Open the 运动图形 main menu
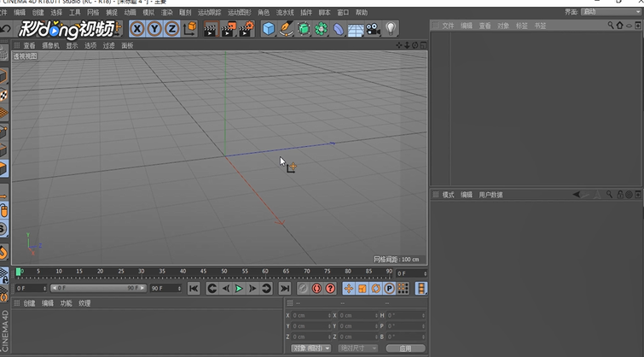Screen dimensions: 644x357 pyautogui.click(x=240, y=12)
